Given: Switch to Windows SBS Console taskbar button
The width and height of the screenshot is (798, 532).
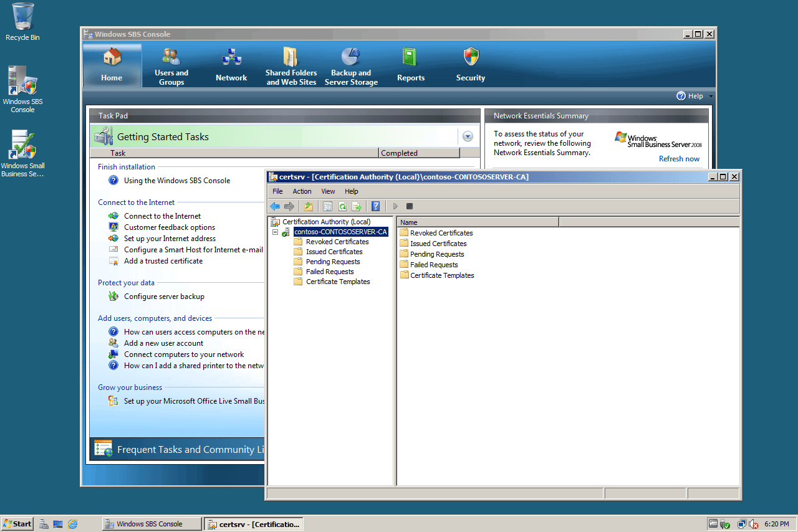Looking at the screenshot, I should coord(152,524).
